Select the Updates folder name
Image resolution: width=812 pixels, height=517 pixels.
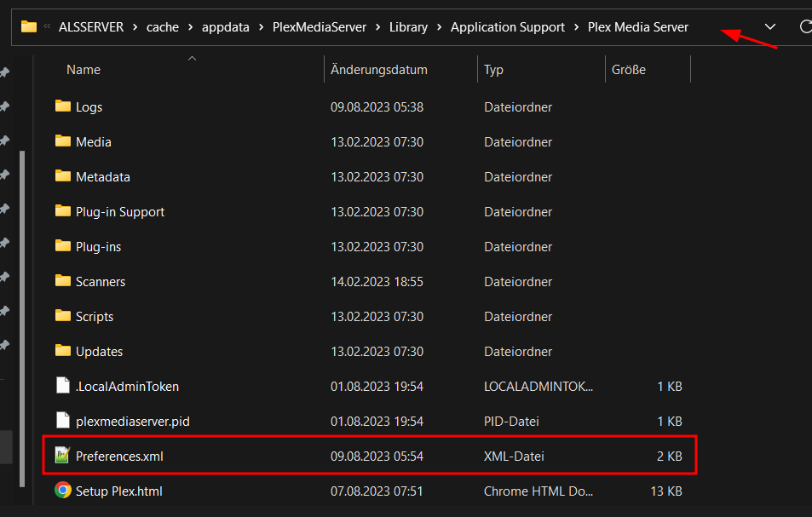pyautogui.click(x=100, y=352)
